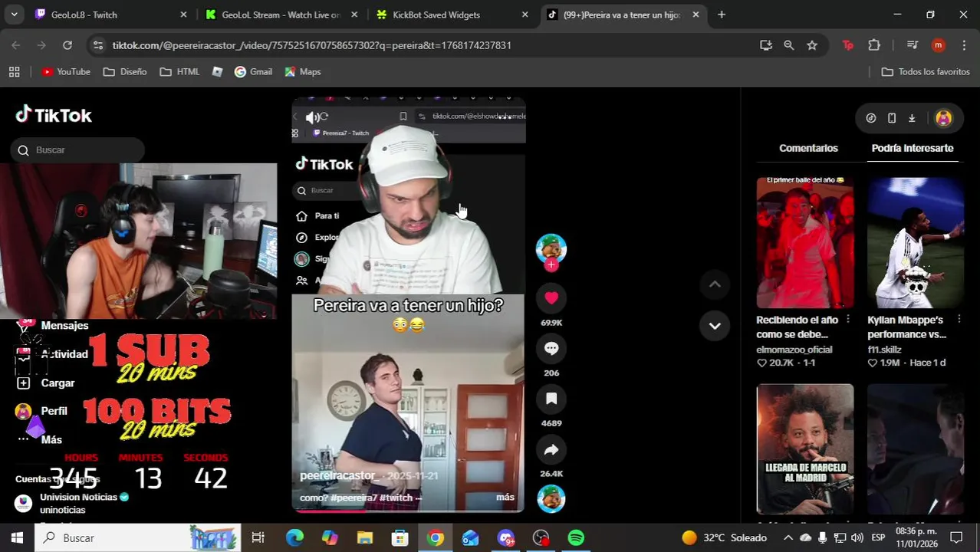Open the phone app icon in top pill
Image resolution: width=980 pixels, height=552 pixels.
(x=892, y=118)
